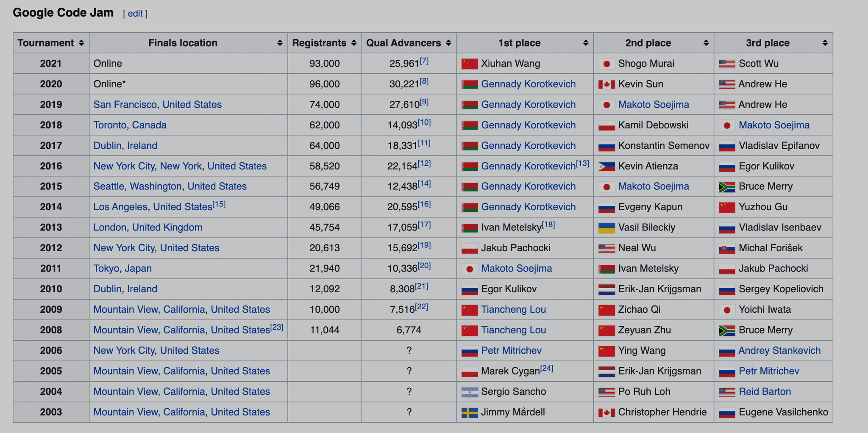
Task: Open Dublin link in the 2017 row
Action: (108, 146)
